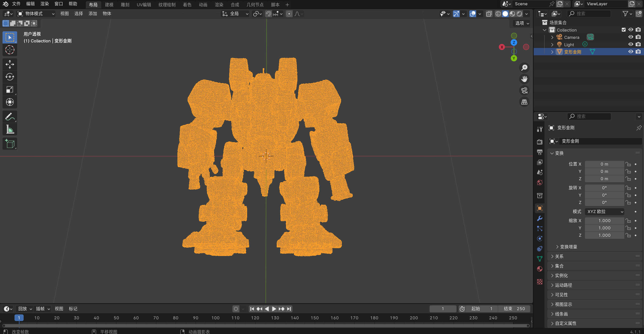
Task: Click the 标记 timeline menu button
Action: click(73, 309)
